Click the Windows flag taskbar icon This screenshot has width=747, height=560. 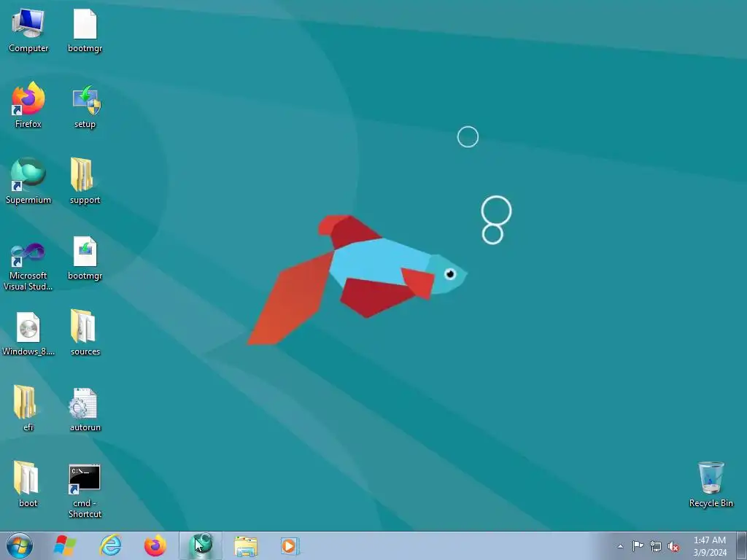65,545
